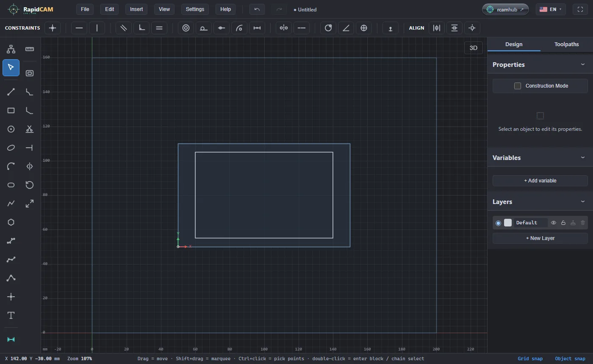Screen dimensions: 593x364
Task: Toggle Grid snap in status bar
Action: pyautogui.click(x=530, y=358)
